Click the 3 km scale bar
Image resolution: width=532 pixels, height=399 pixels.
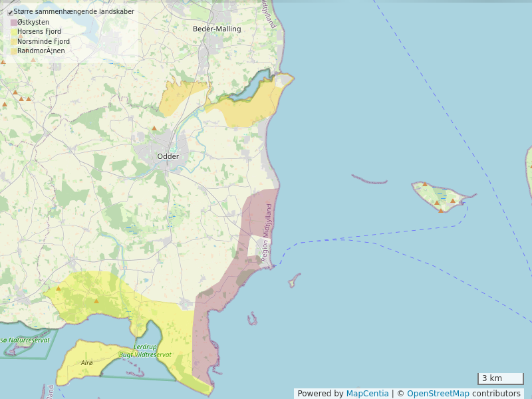500,379
